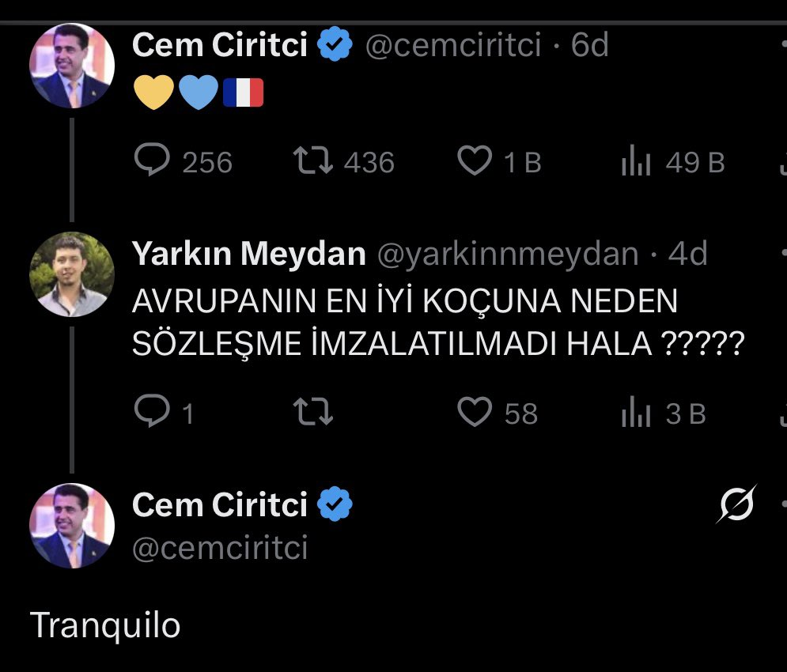Click the 6d timestamp on first tweet
The width and height of the screenshot is (787, 672).
pos(590,46)
